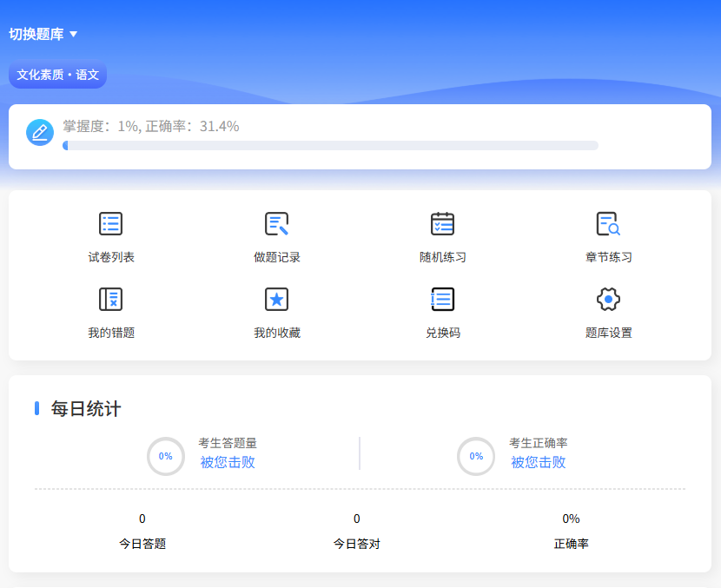Open the 题库设置 gear icon
This screenshot has height=588, width=721.
pos(608,300)
